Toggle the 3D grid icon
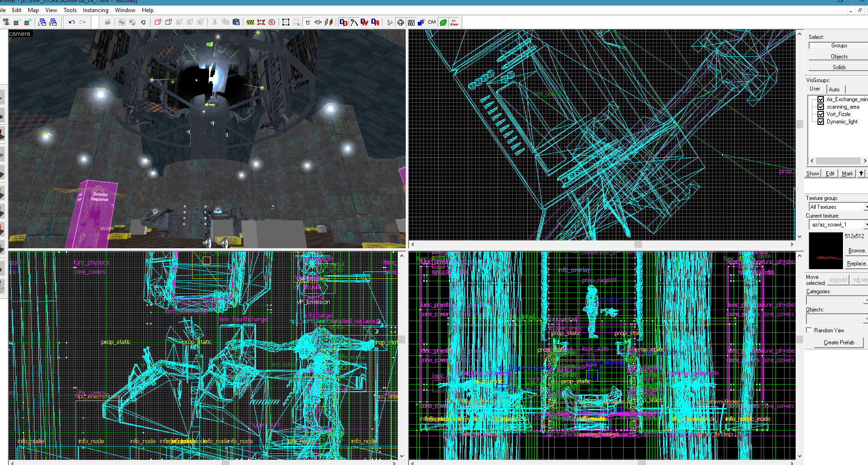The width and height of the screenshot is (868, 465). 6,22
